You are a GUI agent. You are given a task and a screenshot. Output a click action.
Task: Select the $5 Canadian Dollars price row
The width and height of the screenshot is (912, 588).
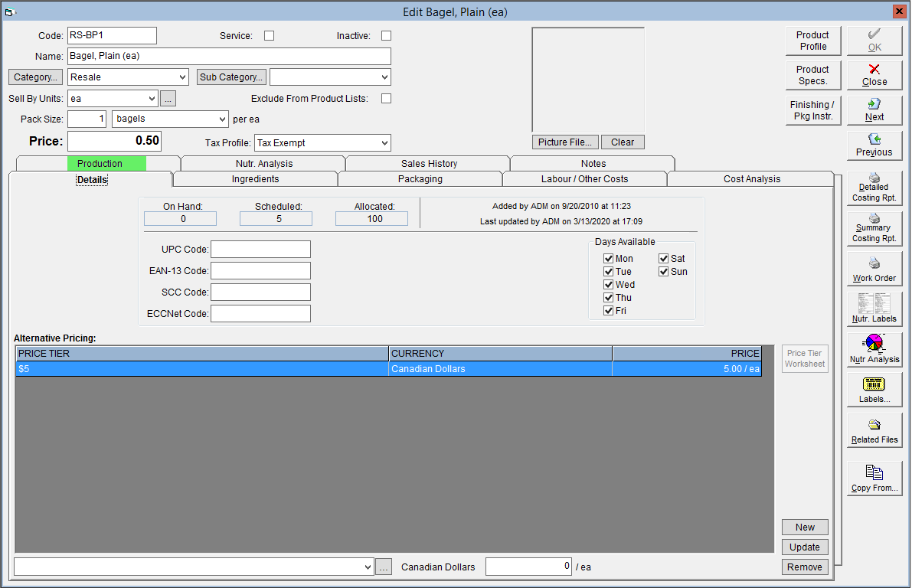(388, 369)
